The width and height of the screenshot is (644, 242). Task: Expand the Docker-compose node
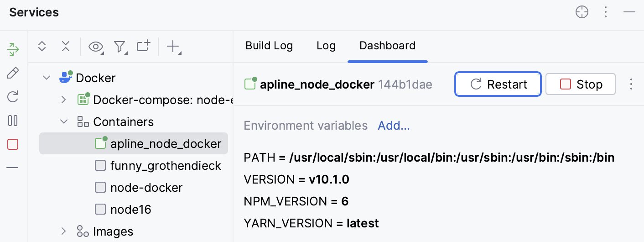tap(64, 100)
